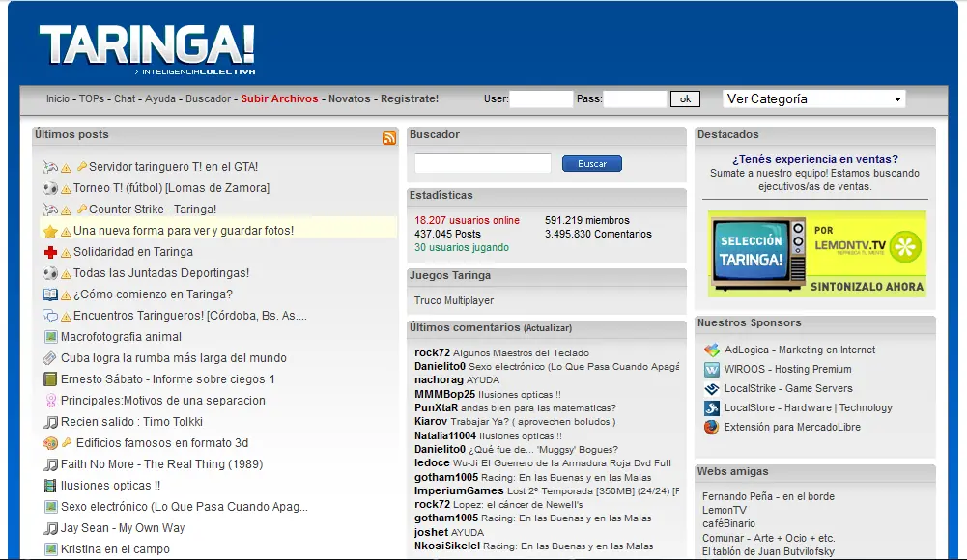Click LocalStrike sponsor icon
This screenshot has height=560, width=967.
click(712, 389)
